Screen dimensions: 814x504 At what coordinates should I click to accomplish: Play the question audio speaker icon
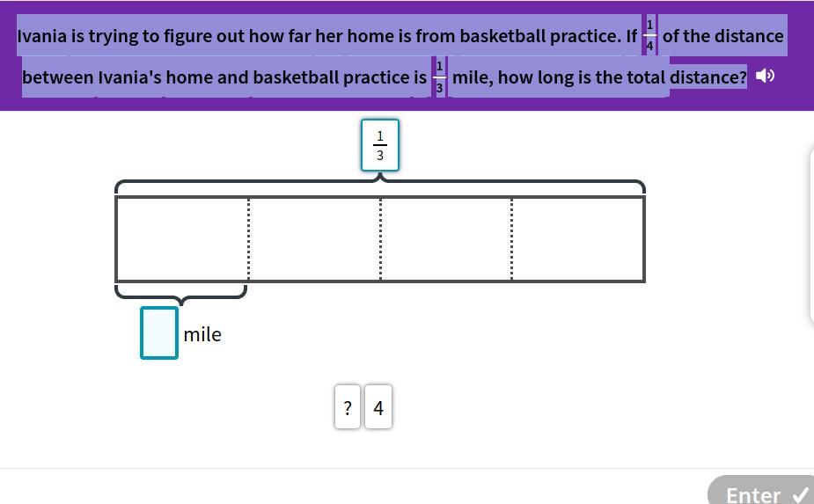coord(765,76)
